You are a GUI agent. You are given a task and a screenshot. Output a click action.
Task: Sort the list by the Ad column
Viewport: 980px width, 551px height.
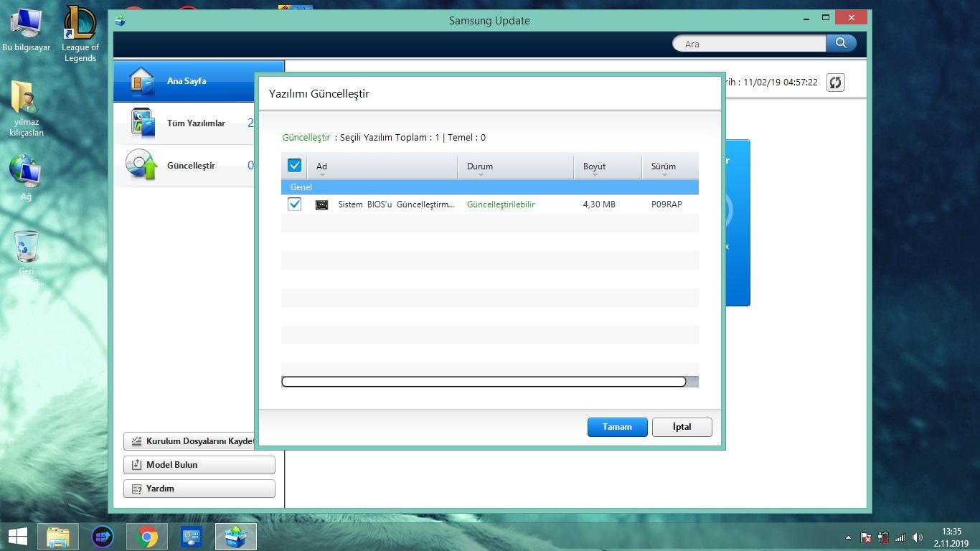(x=382, y=166)
